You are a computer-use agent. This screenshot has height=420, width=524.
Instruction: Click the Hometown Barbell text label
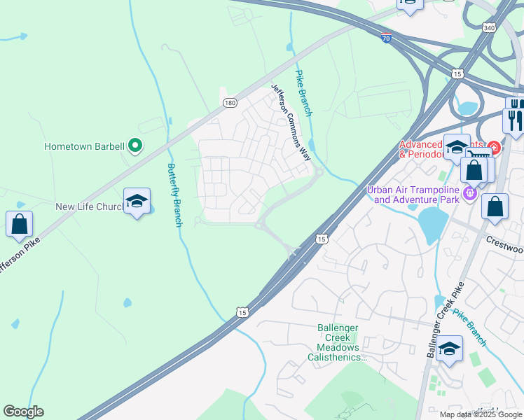pyautogui.click(x=84, y=146)
